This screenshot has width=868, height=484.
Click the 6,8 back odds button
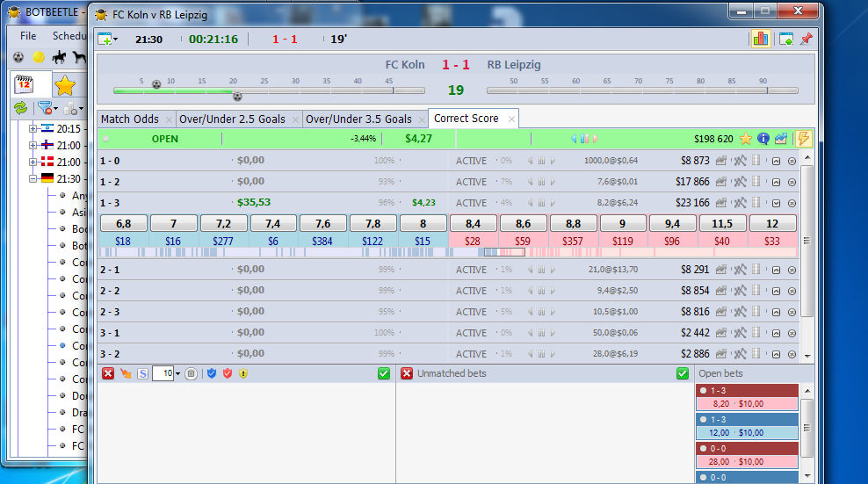coord(124,224)
